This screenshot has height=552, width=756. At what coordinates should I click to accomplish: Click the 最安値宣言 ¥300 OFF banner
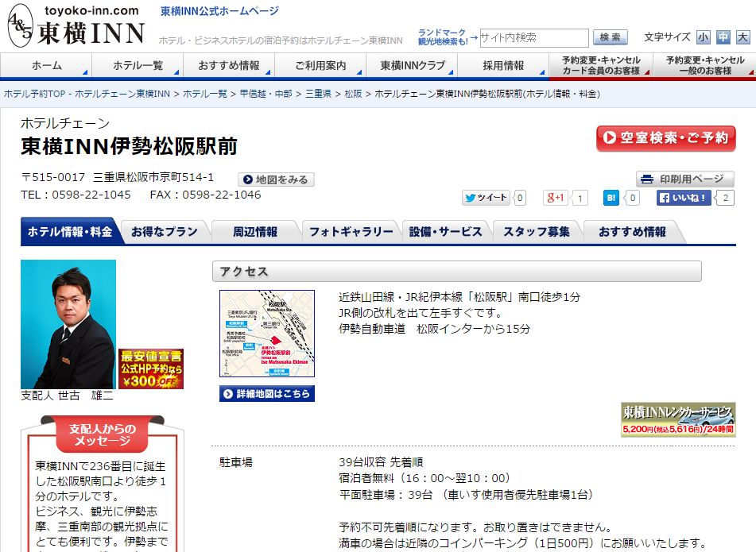pyautogui.click(x=151, y=369)
